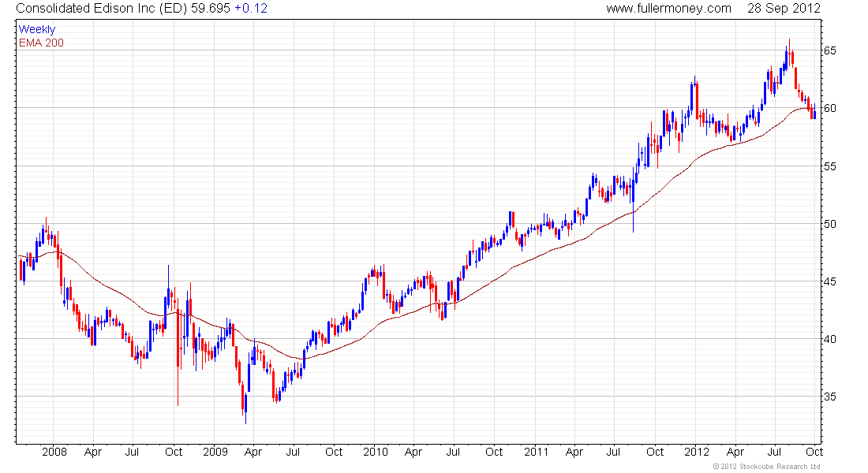Screen dimensions: 868x473
Task: Open the www.fullermoney.com link text
Action: click(x=668, y=9)
